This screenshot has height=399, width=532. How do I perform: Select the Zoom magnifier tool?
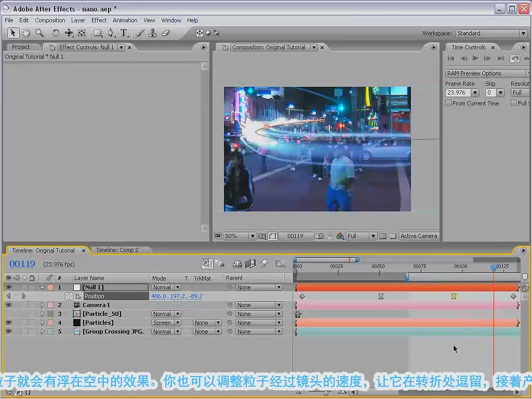[39, 33]
